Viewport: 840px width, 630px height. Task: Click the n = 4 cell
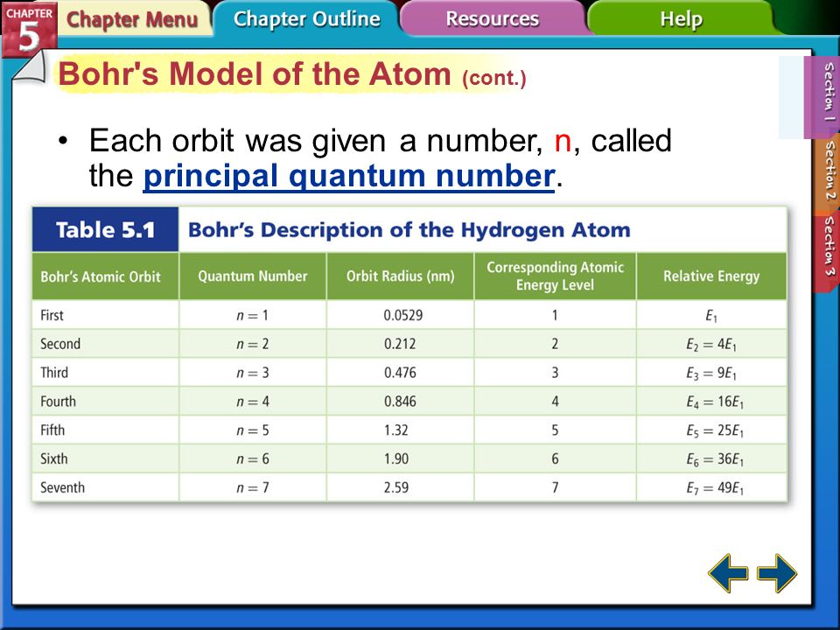point(252,402)
